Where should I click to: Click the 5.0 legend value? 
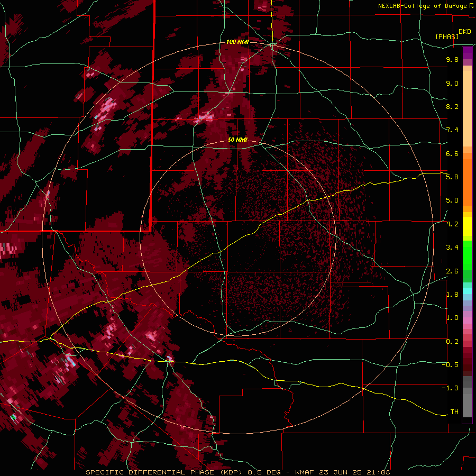tap(452, 200)
